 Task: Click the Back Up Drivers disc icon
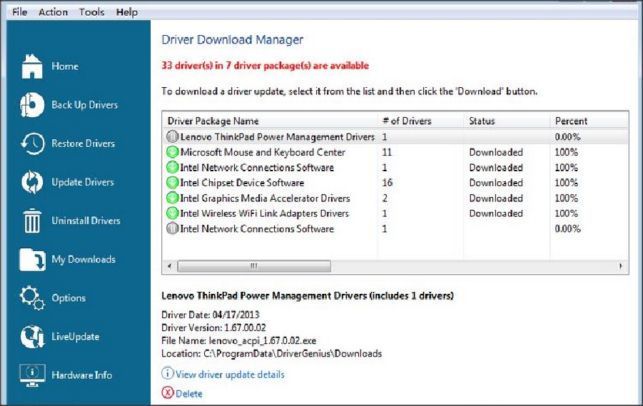pyautogui.click(x=32, y=105)
